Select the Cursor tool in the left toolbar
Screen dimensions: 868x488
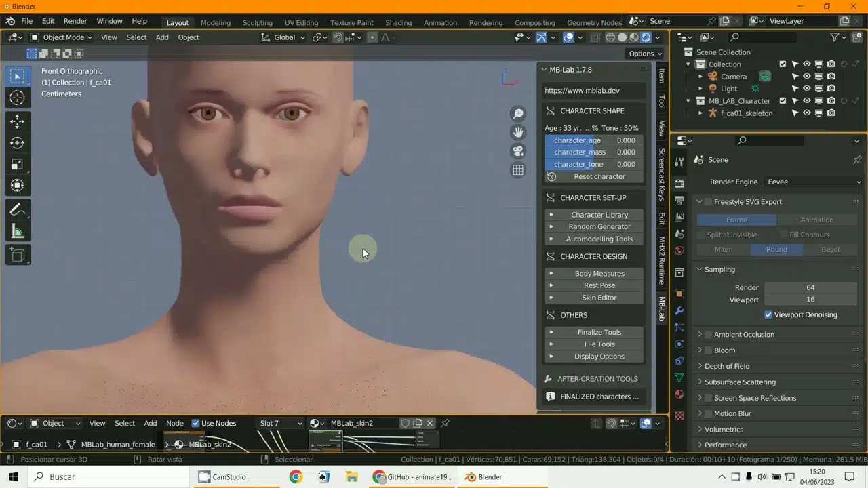click(18, 98)
